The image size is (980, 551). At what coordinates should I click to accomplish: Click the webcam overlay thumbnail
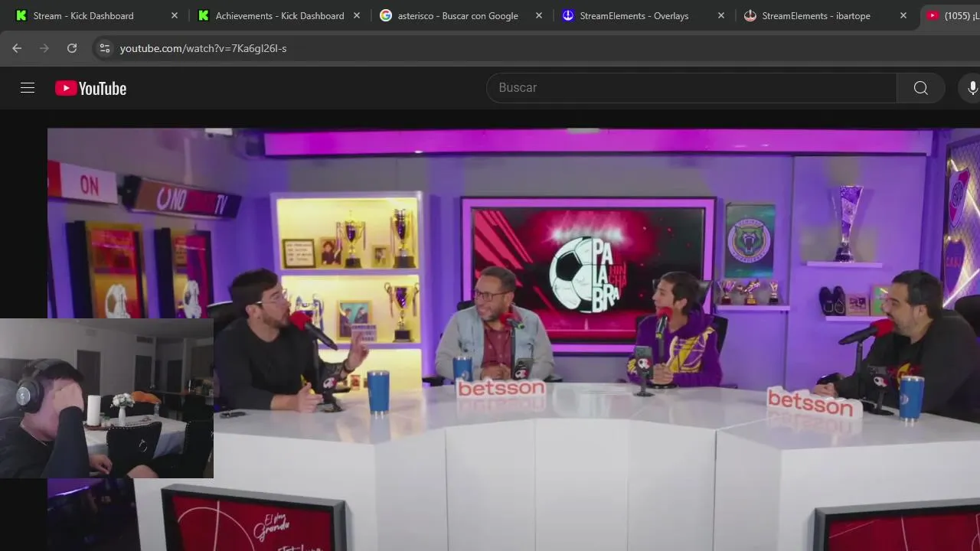point(106,398)
